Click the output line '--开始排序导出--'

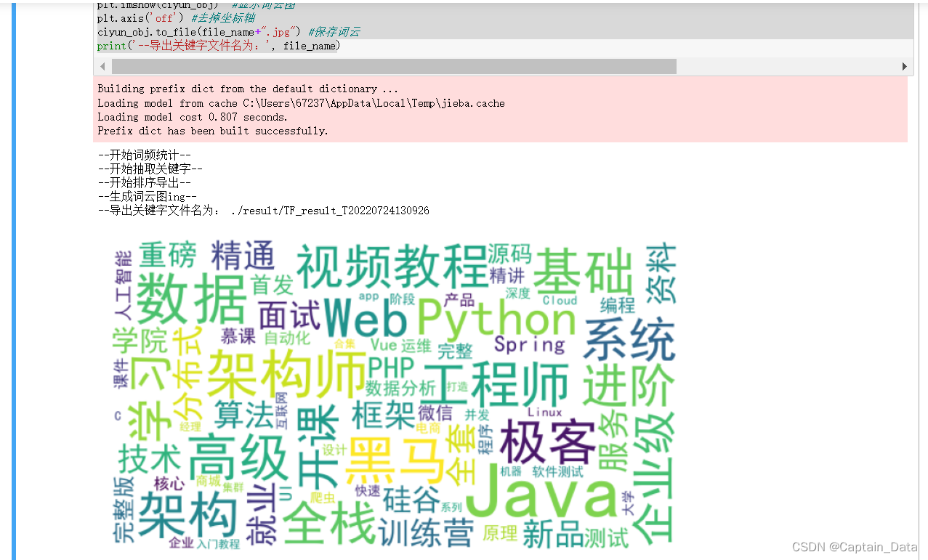pyautogui.click(x=145, y=183)
